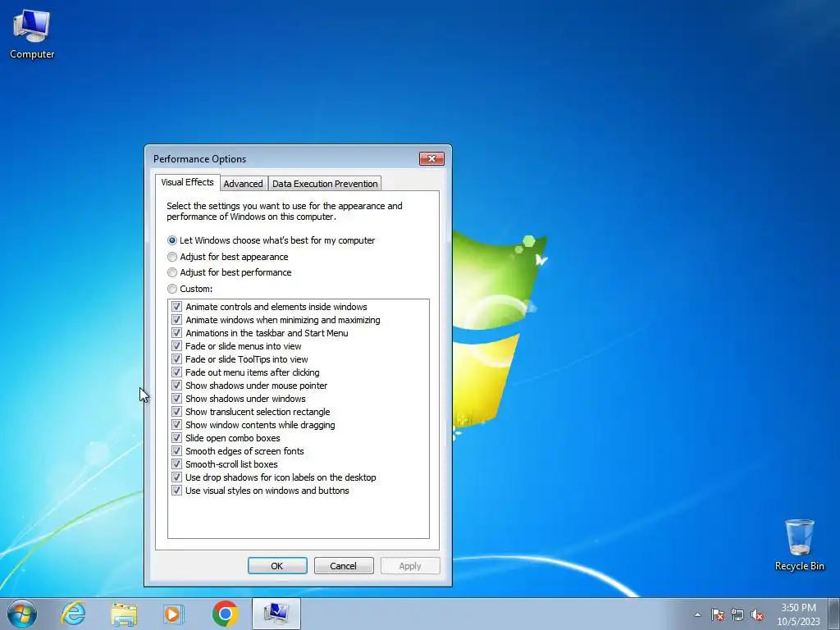Click the Cancel button
Image resolution: width=840 pixels, height=630 pixels.
tap(344, 566)
